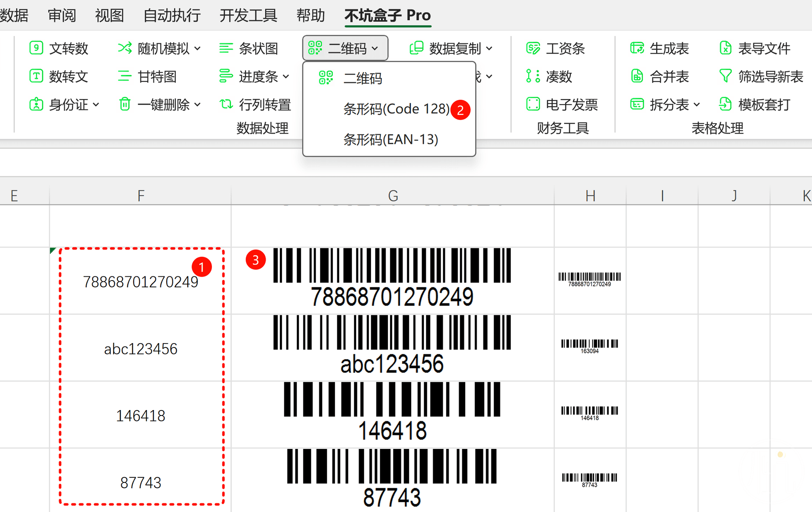The height and width of the screenshot is (512, 812).
Task: Open the 数据 ribbon tab
Action: 14,15
